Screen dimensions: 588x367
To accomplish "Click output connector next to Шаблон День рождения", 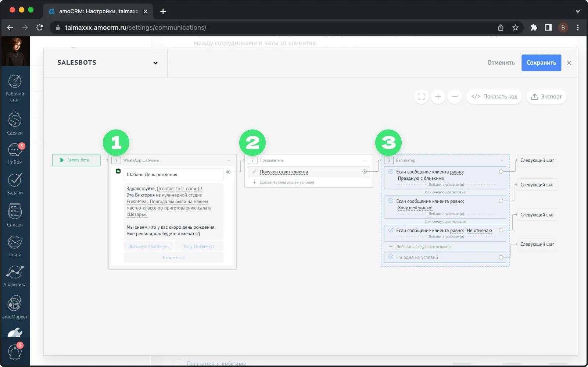I will click(228, 172).
